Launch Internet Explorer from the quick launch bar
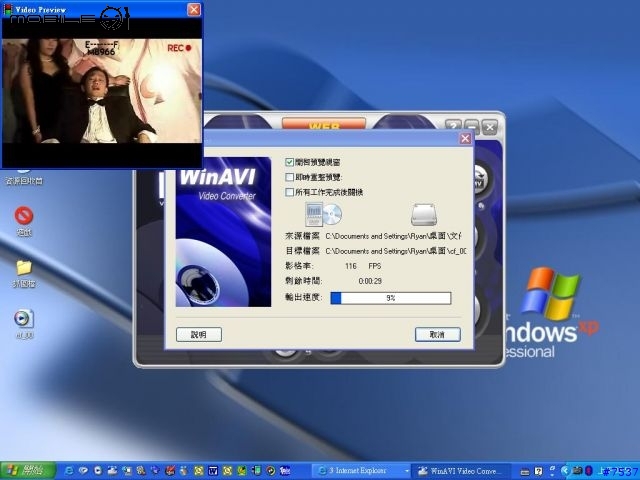Image resolution: width=640 pixels, height=480 pixels. 69,471
